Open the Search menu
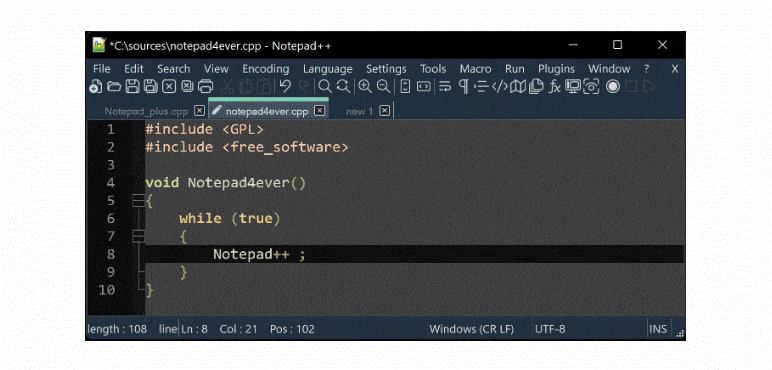772x370 pixels. pos(174,69)
